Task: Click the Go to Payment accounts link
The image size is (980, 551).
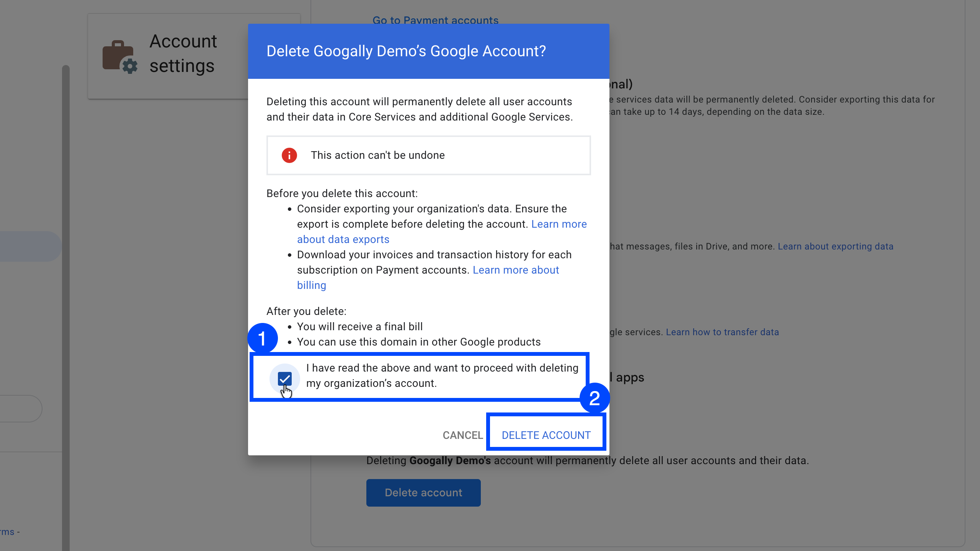Action: [x=435, y=20]
